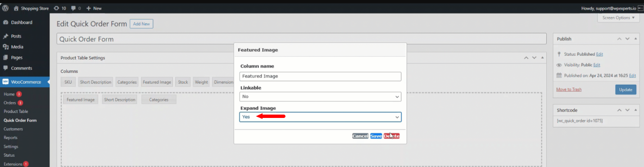
Task: Open WooCommerce Home submenu item
Action: tap(9, 94)
